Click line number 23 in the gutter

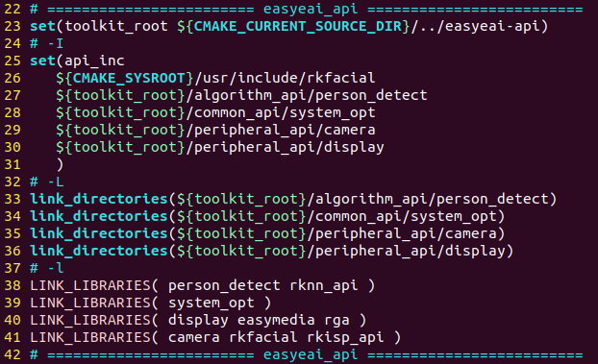click(x=12, y=26)
